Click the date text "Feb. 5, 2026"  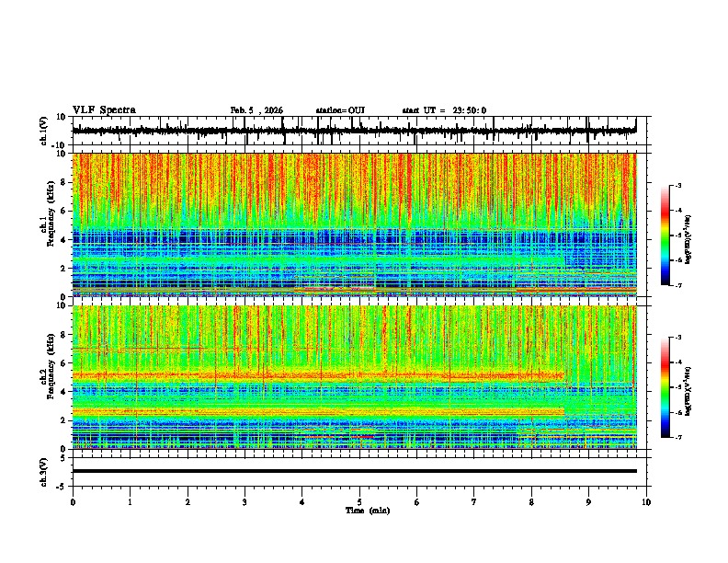(x=256, y=110)
